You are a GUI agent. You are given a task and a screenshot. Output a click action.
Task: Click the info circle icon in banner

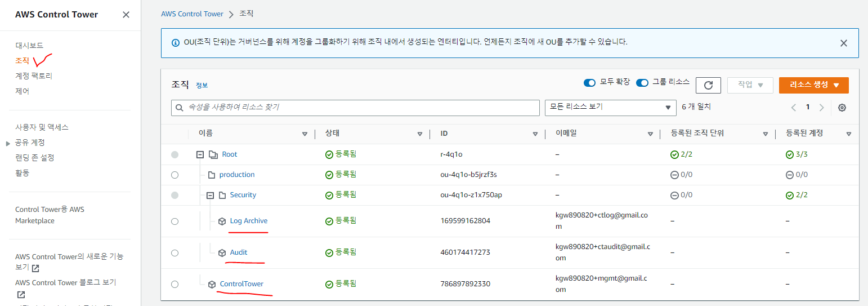point(175,42)
